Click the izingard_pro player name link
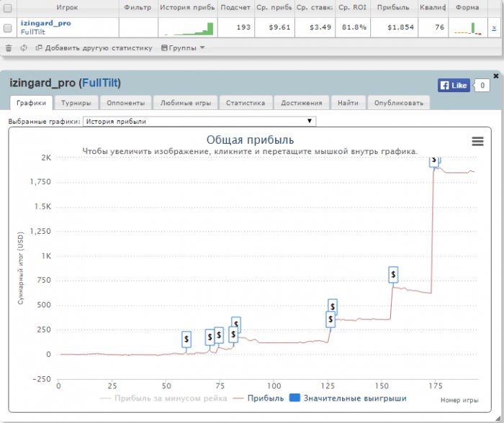Viewport: 504px width, 423px height. (45, 23)
